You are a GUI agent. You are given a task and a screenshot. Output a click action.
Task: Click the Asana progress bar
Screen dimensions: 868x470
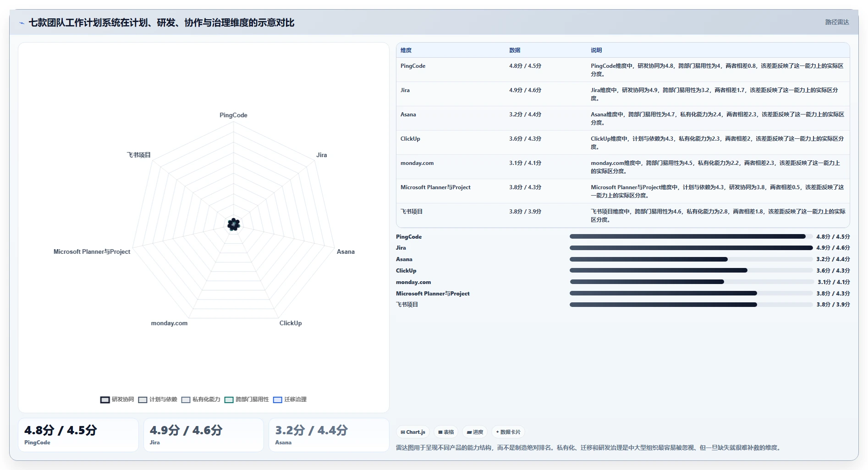(x=691, y=259)
